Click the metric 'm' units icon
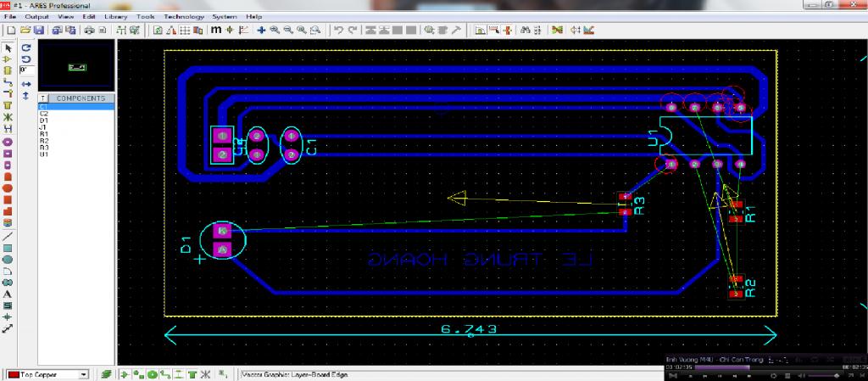Image resolution: width=868 pixels, height=381 pixels. pos(216,30)
